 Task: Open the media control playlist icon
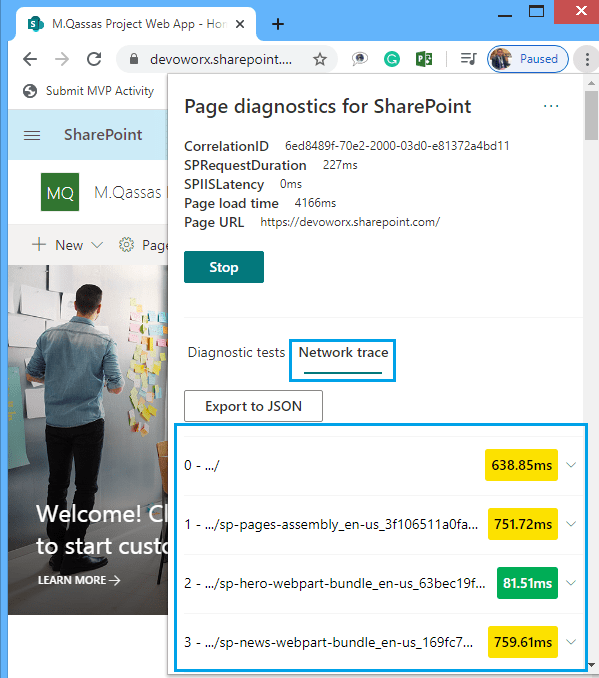tap(468, 58)
